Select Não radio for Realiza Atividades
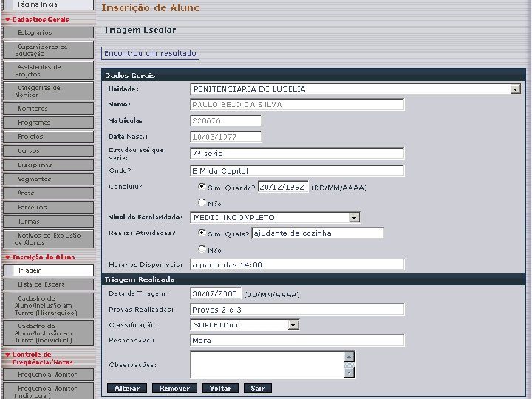The image size is (532, 399). 202,249
